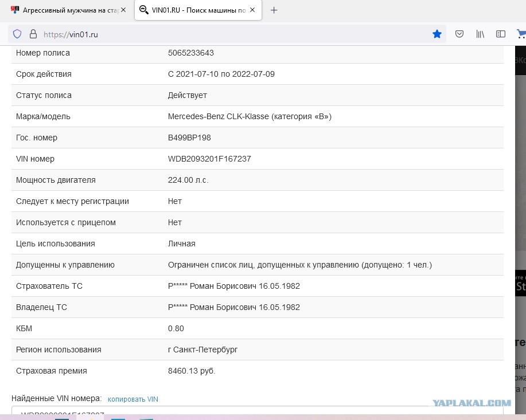The height and width of the screenshot is (420, 526).
Task: Click the site security padlock icon
Action: 33,34
